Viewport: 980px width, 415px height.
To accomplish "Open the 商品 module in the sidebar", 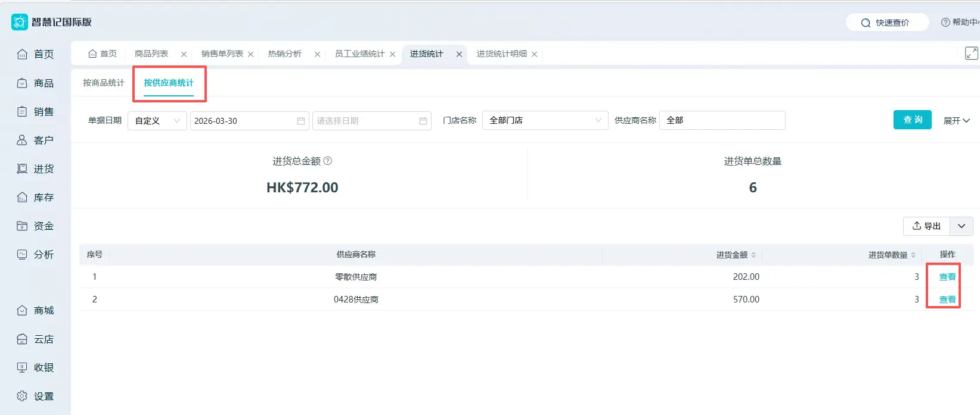I will [x=35, y=83].
